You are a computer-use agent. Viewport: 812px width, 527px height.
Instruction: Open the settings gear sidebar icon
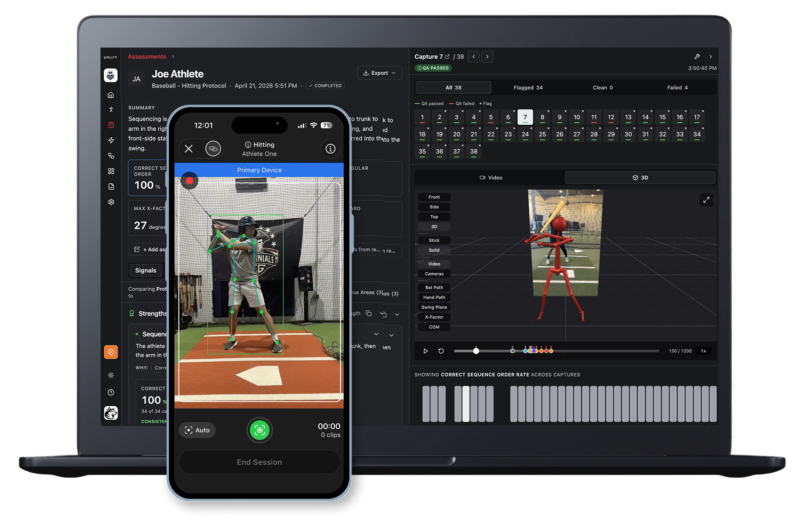click(x=111, y=202)
